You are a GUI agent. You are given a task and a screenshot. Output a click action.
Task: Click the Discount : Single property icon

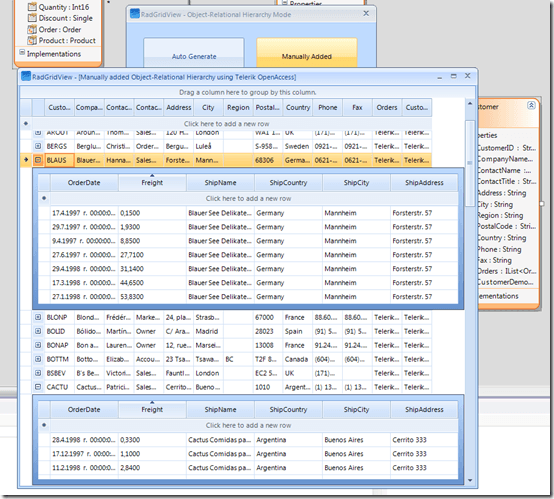pyautogui.click(x=32, y=18)
